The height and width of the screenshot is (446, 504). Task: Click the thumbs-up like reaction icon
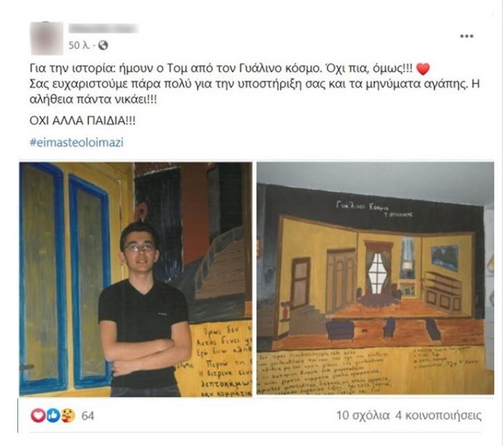tap(53, 416)
